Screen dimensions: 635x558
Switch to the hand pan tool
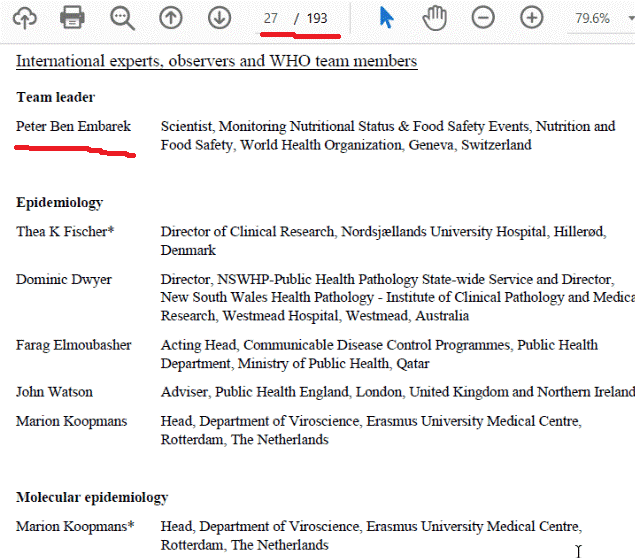point(434,18)
